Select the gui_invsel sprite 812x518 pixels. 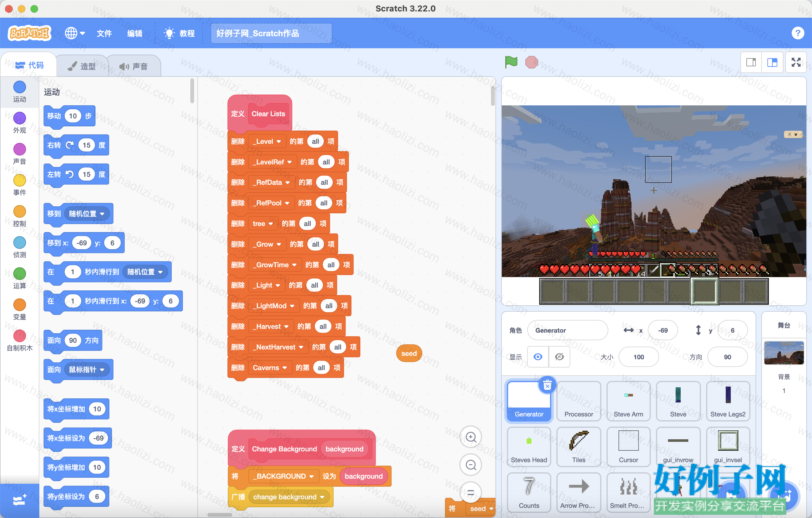728,447
